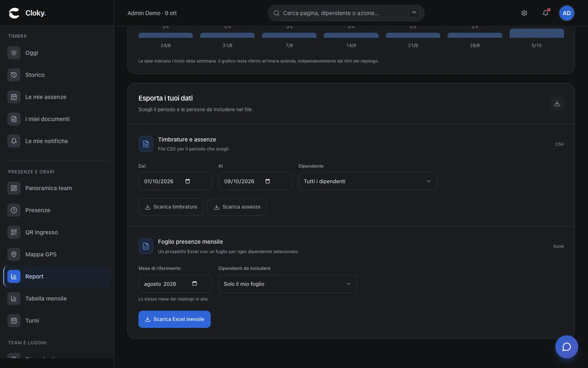
Task: Click Scarica Excel mensile button
Action: click(x=174, y=319)
